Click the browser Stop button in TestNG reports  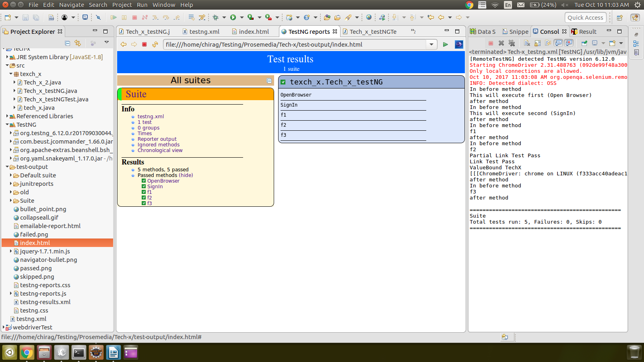pyautogui.click(x=144, y=44)
